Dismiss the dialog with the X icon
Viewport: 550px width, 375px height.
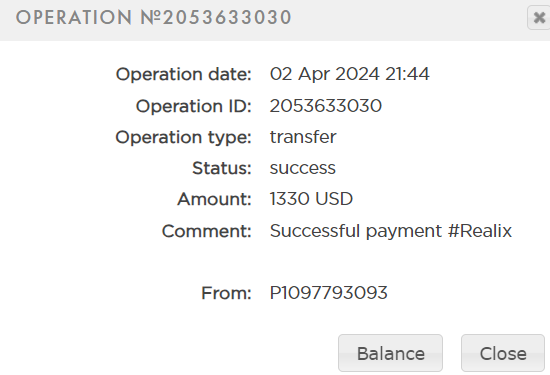coord(539,18)
